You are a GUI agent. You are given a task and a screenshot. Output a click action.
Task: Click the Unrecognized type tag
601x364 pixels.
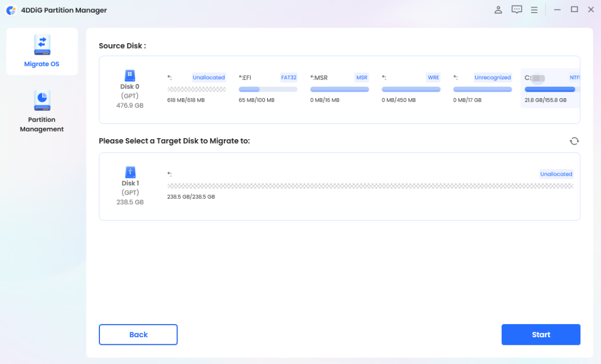click(492, 77)
